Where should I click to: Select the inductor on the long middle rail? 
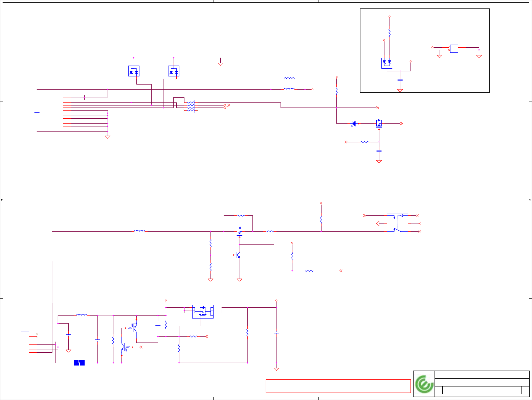click(140, 231)
